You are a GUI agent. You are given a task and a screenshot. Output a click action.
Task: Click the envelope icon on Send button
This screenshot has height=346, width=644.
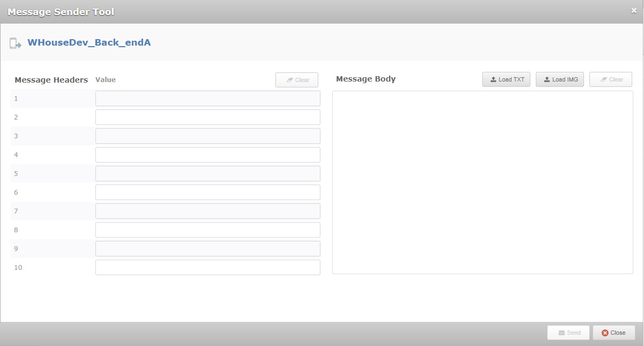pyautogui.click(x=561, y=333)
